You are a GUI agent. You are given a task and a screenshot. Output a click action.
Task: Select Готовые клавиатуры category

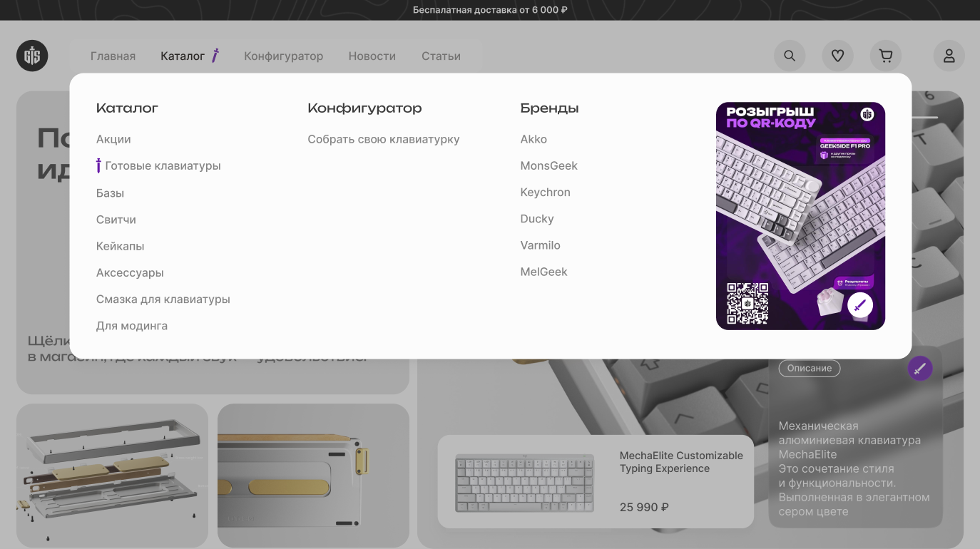[x=163, y=166]
